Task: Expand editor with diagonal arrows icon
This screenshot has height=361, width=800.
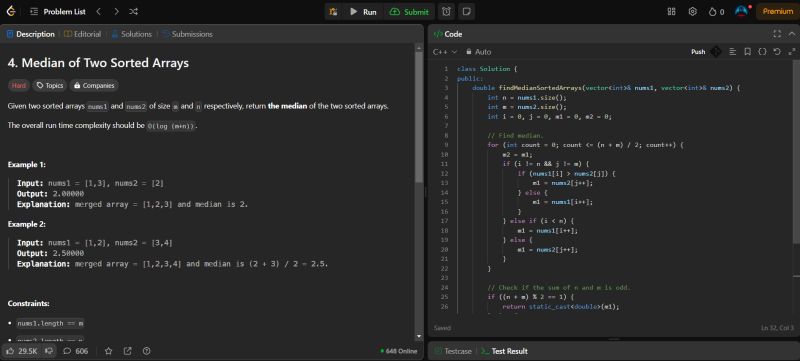Action: (791, 51)
